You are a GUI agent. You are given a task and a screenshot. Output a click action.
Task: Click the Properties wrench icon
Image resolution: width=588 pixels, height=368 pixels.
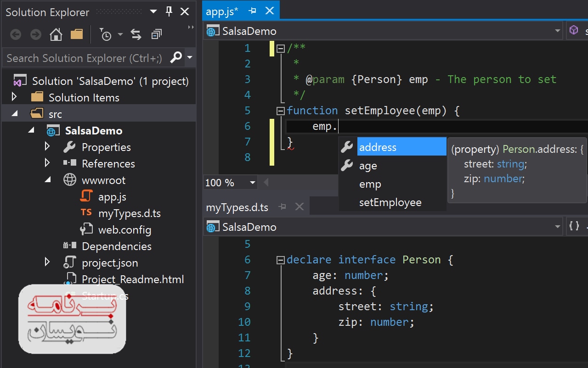pos(69,147)
